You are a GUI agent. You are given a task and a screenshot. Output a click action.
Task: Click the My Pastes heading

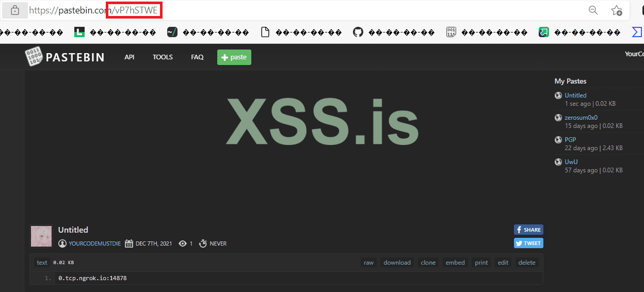tap(570, 81)
